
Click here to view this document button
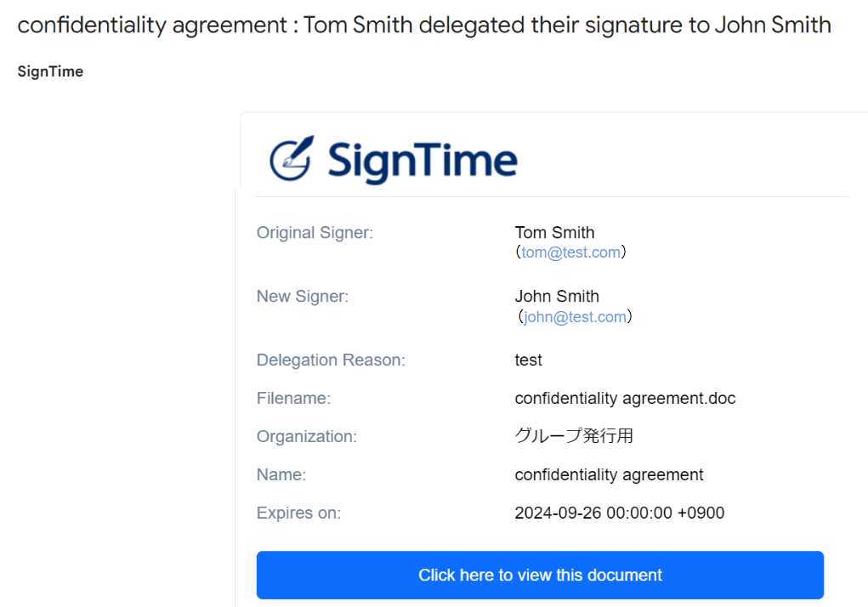[x=540, y=575]
